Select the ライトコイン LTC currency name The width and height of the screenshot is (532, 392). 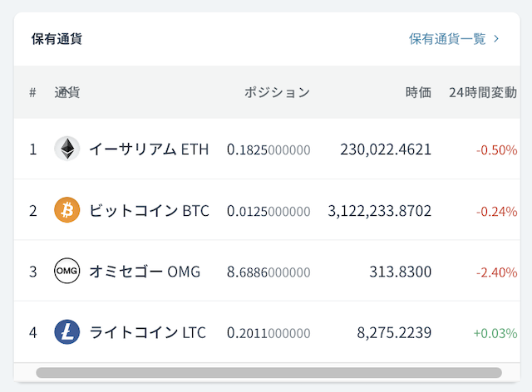point(148,332)
